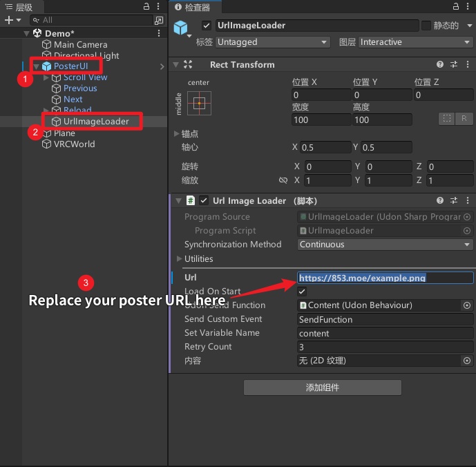Screen dimensions: 476x467
Task: Open Url Image Loader help icon
Action: [x=440, y=200]
